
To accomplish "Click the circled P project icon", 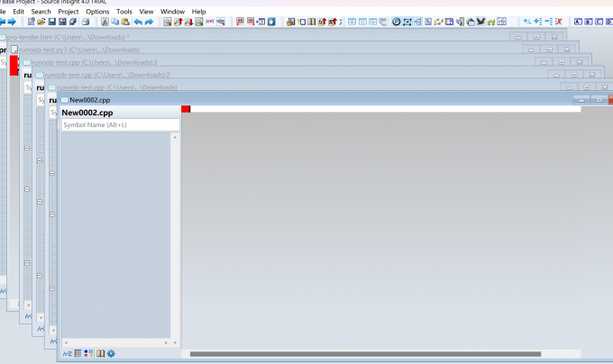I will pos(396,22).
